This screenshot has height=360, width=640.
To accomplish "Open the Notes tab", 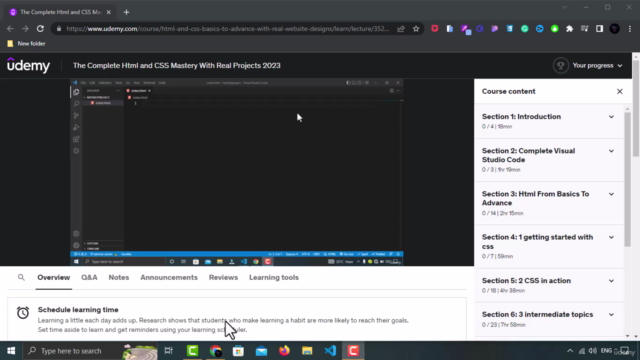I will (119, 278).
